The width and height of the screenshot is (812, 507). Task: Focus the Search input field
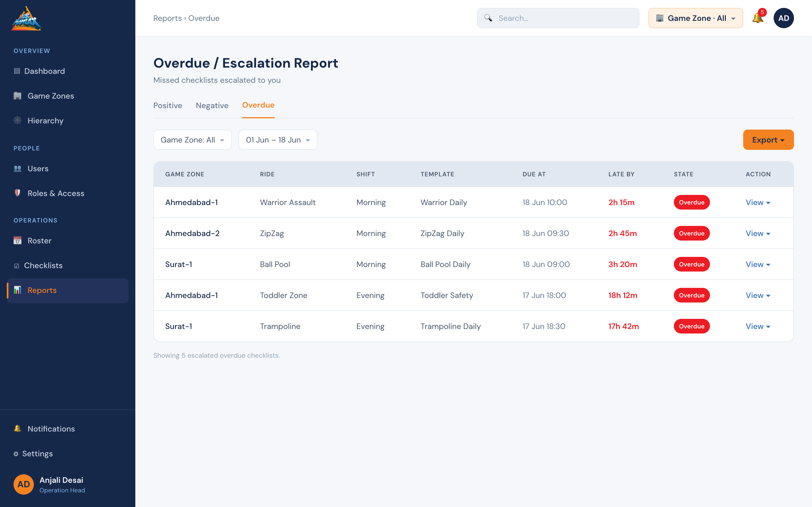[x=558, y=18]
